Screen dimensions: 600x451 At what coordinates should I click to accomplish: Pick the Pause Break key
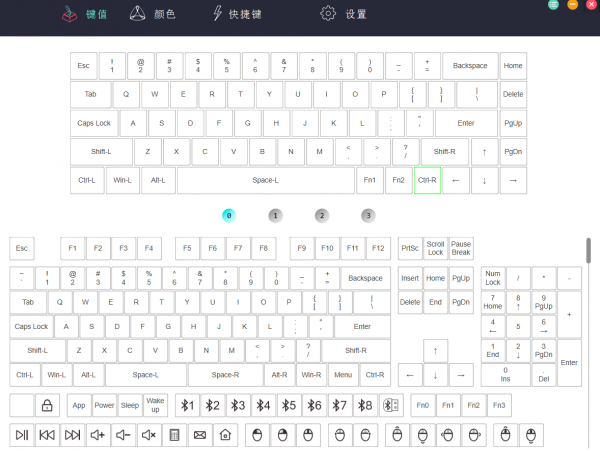[x=461, y=248]
